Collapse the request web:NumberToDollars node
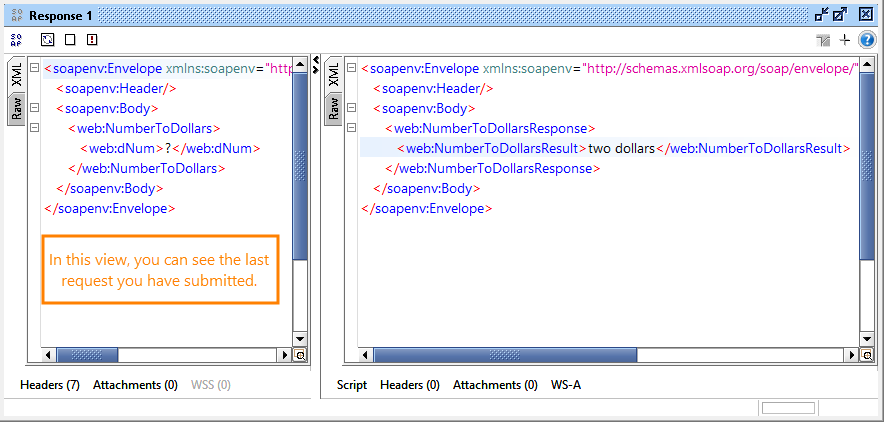 point(34,128)
